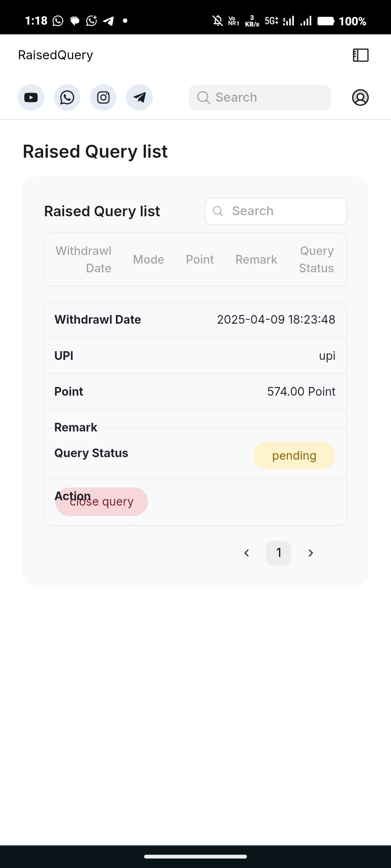Go to previous page arrow
Viewport: 391px width, 868px height.
click(x=247, y=553)
